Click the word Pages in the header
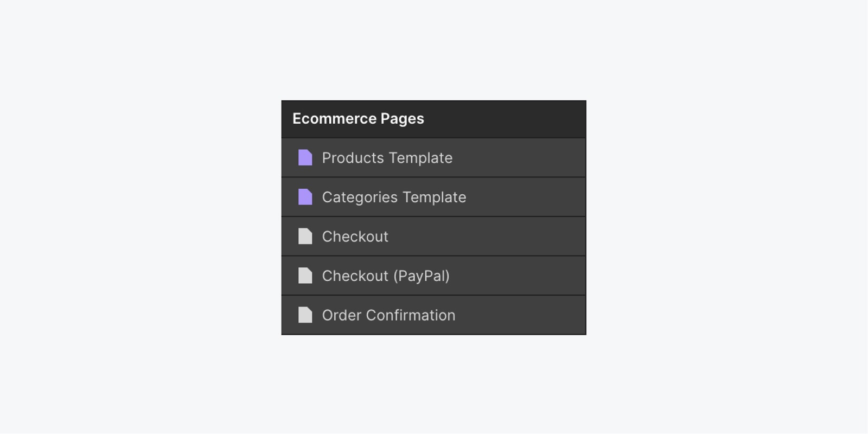This screenshot has height=434, width=868. 402,120
